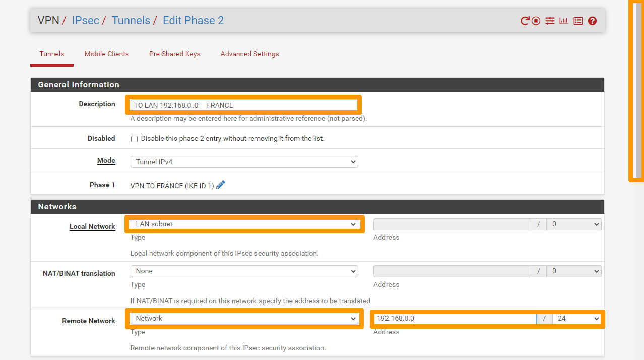Open the Mode dropdown showing Tunnel IPv4
This screenshot has height=360, width=644.
244,162
